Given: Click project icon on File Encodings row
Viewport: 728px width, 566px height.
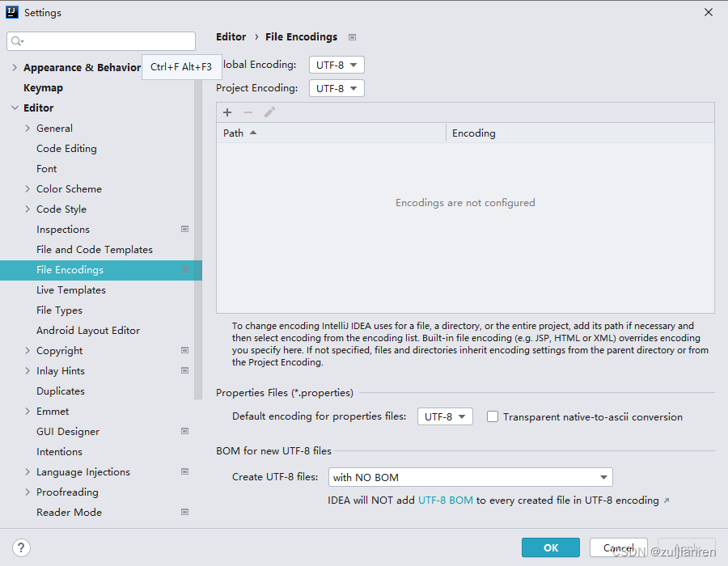Looking at the screenshot, I should coord(184,269).
